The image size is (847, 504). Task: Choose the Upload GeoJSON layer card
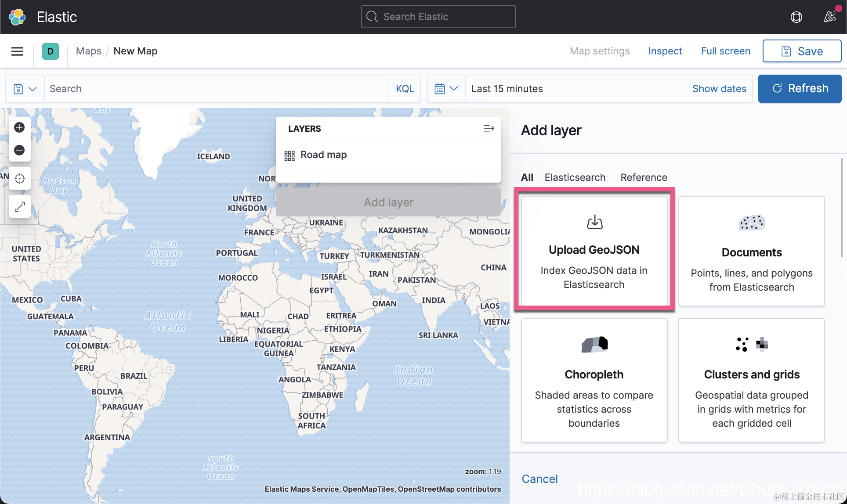click(x=594, y=251)
